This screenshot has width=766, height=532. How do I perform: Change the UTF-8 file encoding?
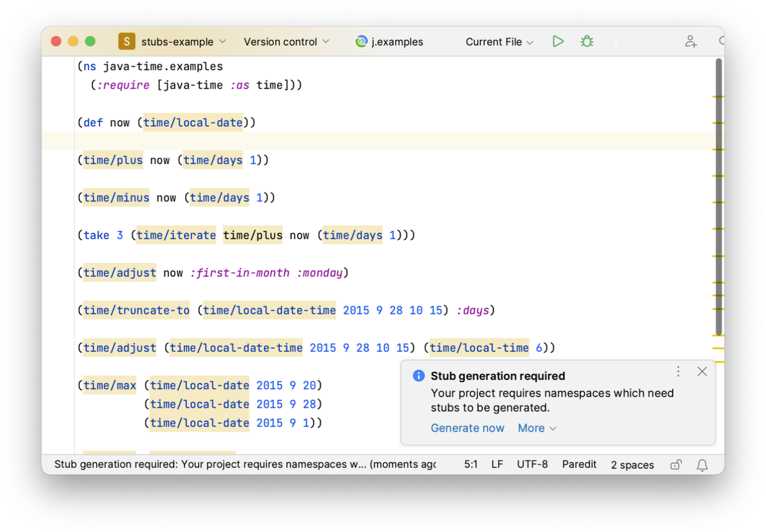click(x=532, y=464)
